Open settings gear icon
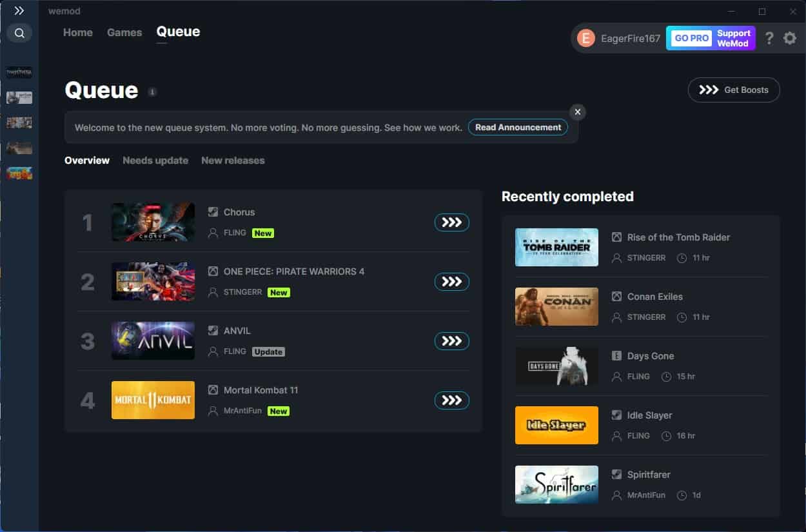 pyautogui.click(x=790, y=38)
